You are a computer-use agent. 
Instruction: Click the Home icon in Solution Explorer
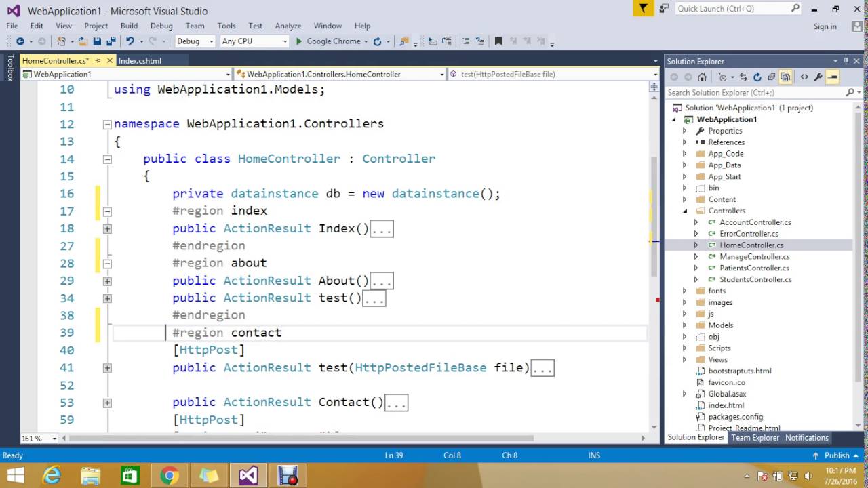[x=702, y=77]
